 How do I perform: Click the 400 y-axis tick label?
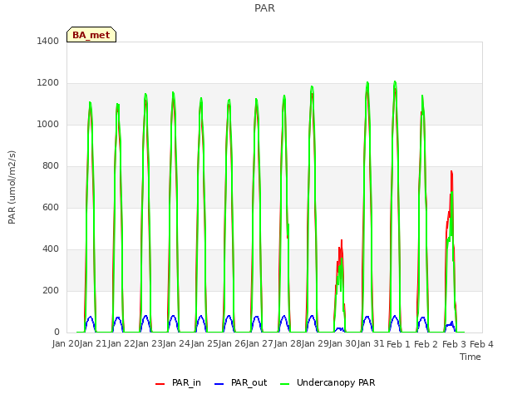click(x=51, y=249)
